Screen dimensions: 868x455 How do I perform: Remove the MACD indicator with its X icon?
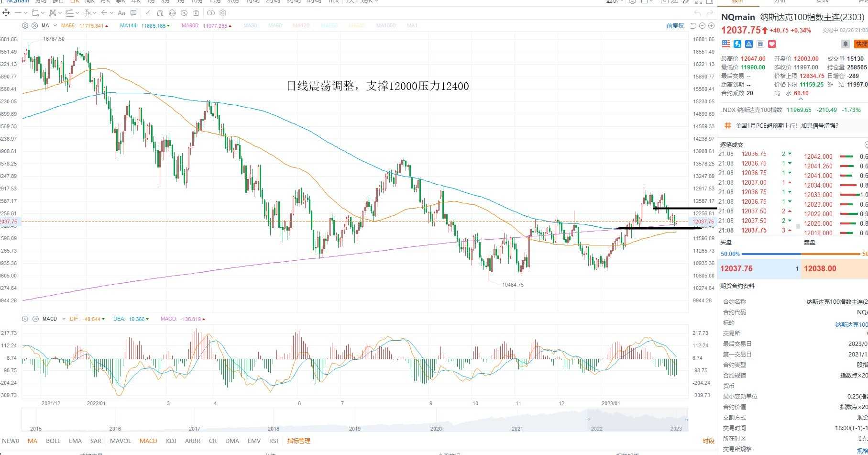pos(35,319)
